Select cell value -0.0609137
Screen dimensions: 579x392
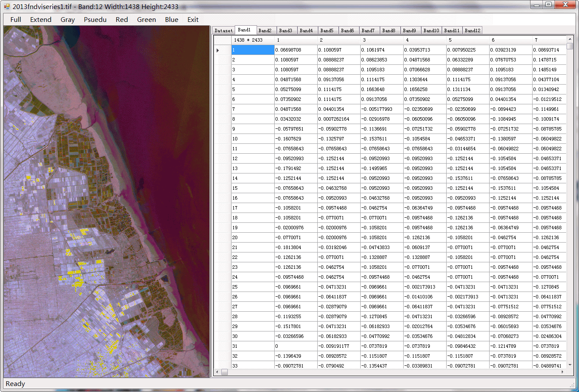tap(425, 247)
